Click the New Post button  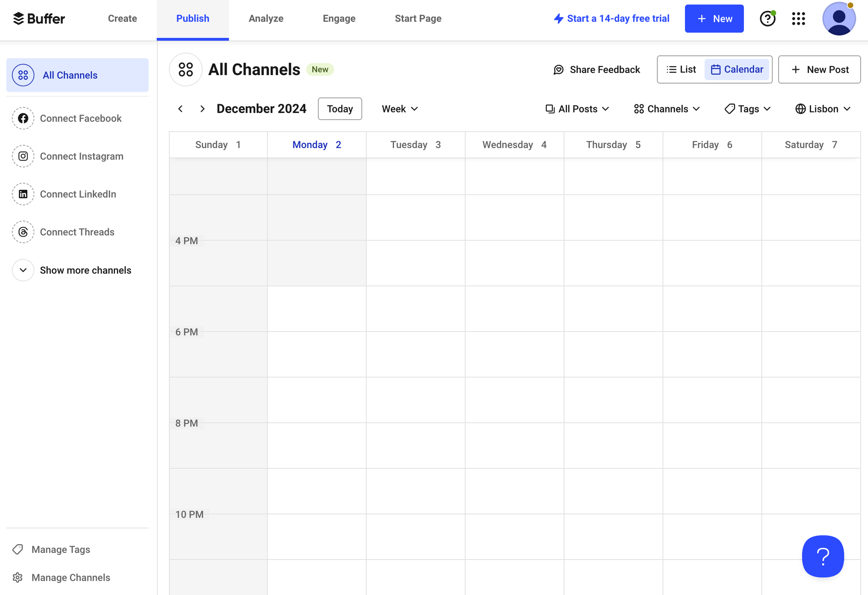[x=819, y=69]
